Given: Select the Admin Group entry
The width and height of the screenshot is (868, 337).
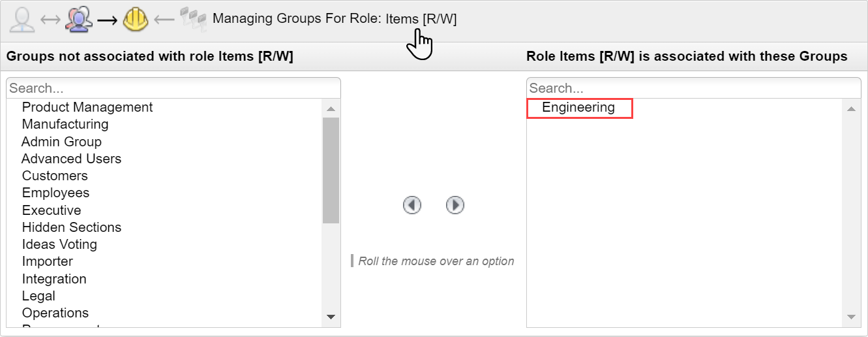Looking at the screenshot, I should click(x=61, y=142).
